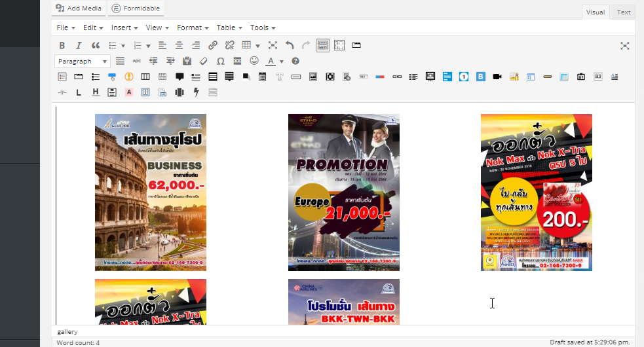Toggle the bulleted list button
The height and width of the screenshot is (347, 644).
pyautogui.click(x=112, y=46)
